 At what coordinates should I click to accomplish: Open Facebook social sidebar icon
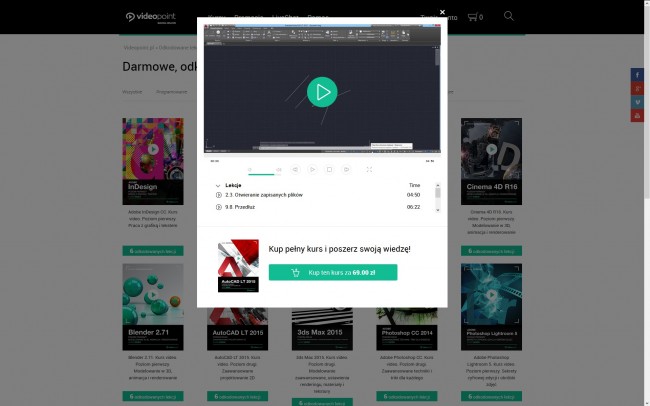637,75
